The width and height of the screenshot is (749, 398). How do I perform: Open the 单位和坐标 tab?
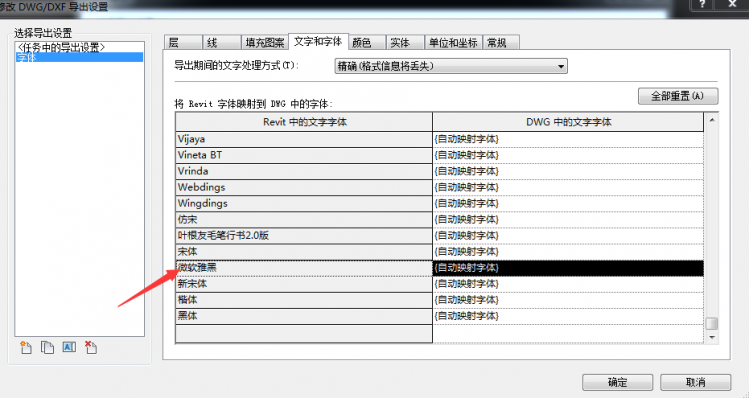[x=453, y=43]
